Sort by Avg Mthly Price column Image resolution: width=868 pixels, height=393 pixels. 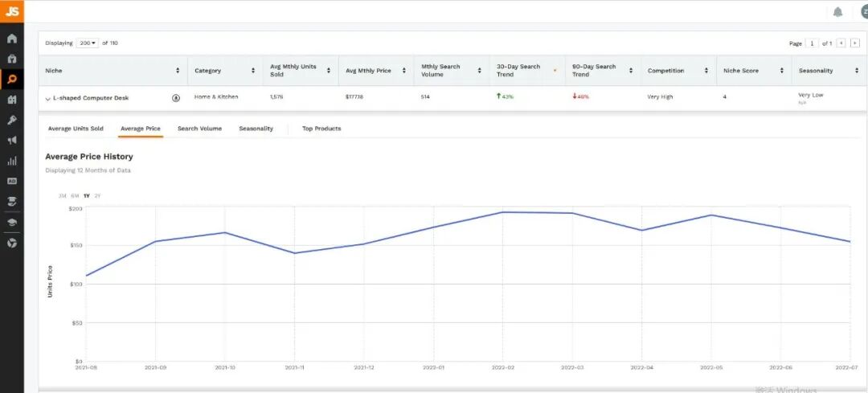tap(404, 70)
